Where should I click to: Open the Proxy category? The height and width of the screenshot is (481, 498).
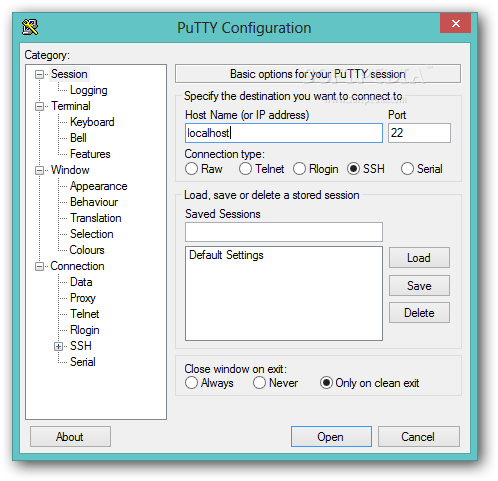click(83, 298)
